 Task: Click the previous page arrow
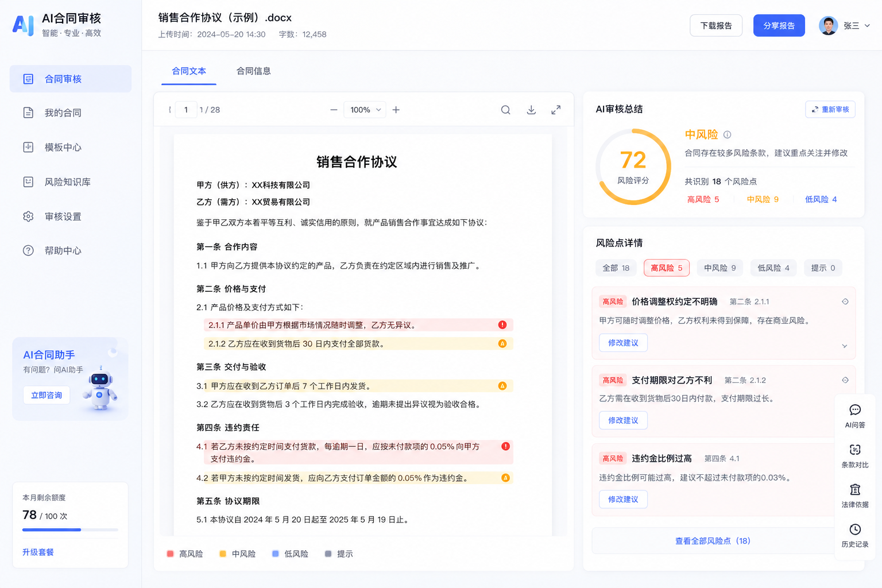point(169,110)
